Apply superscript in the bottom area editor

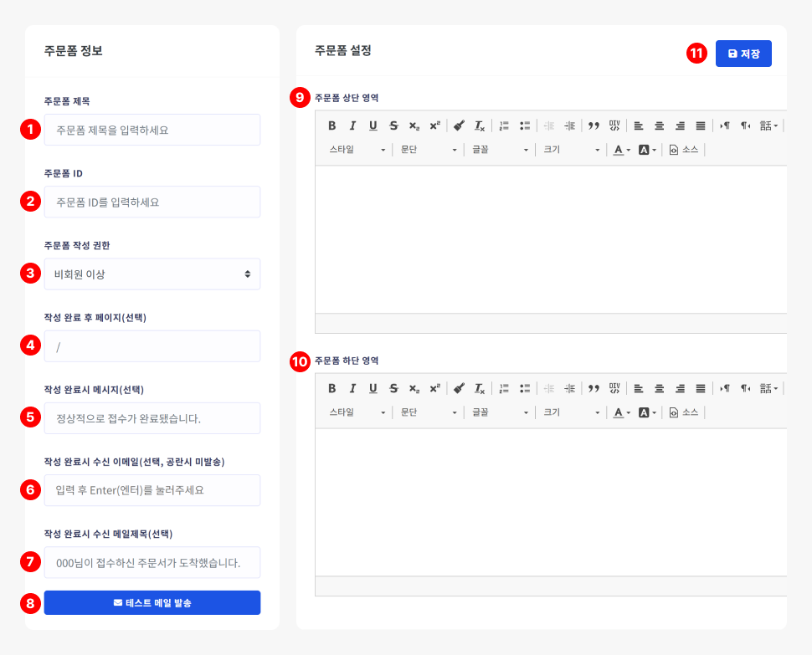(x=434, y=388)
